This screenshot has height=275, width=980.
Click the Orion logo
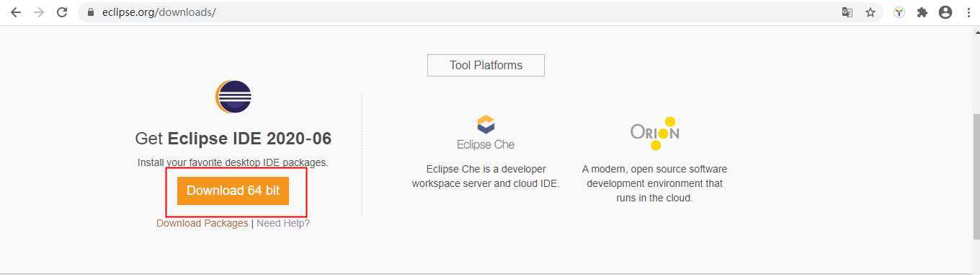655,133
